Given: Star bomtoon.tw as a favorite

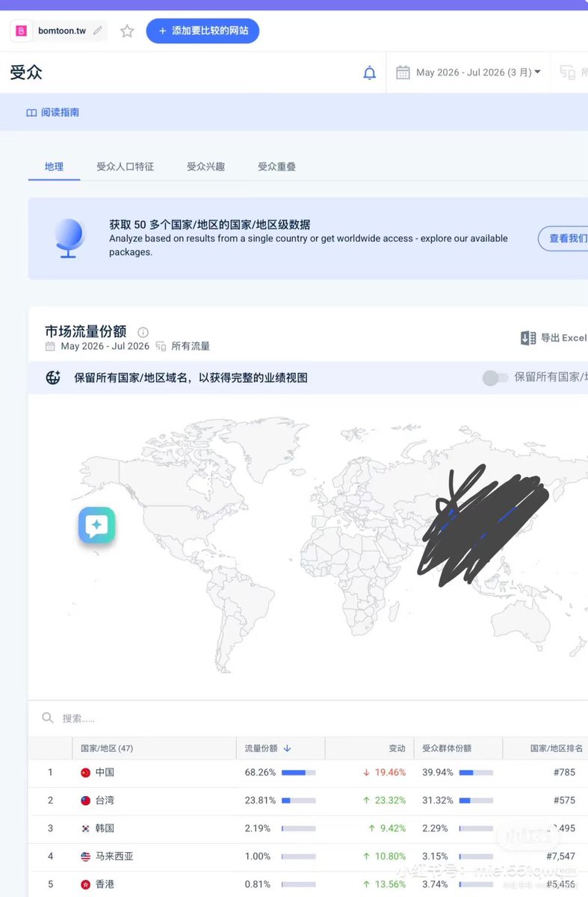Looking at the screenshot, I should tap(127, 31).
